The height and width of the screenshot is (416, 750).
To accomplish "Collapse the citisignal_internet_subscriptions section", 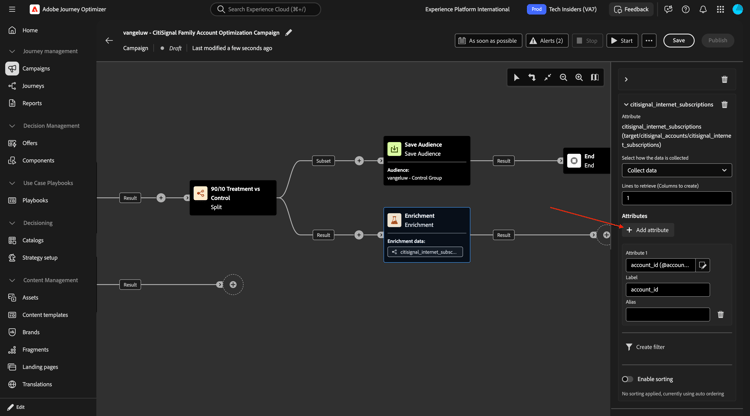I will pos(626,104).
